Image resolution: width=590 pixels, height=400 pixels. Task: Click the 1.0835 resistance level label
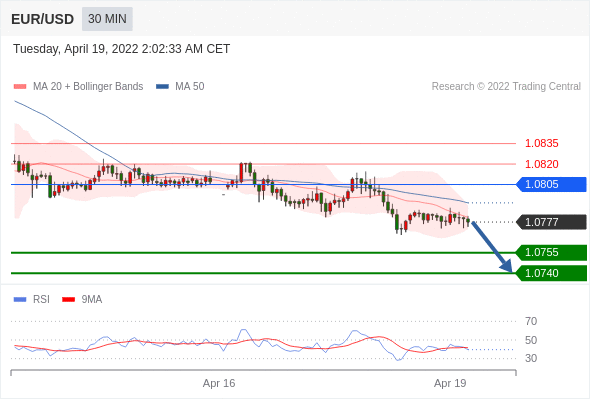[541, 143]
